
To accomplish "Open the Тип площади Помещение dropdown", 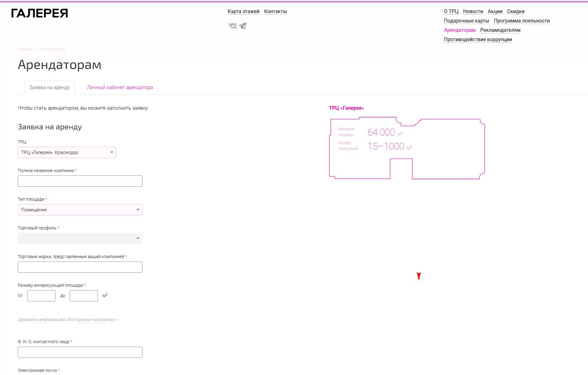I will coord(80,210).
